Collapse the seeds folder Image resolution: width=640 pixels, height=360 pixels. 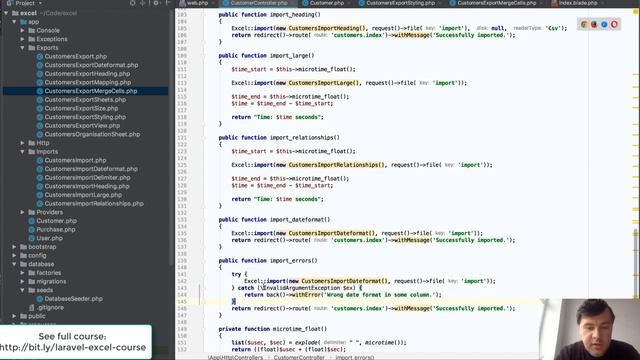(x=22, y=290)
